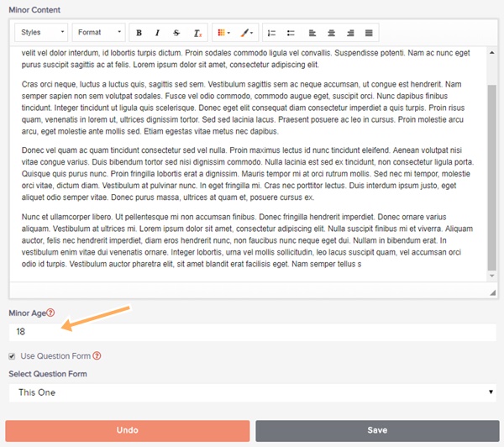
Task: Expand the Select Question Form dropdown
Action: click(x=252, y=392)
